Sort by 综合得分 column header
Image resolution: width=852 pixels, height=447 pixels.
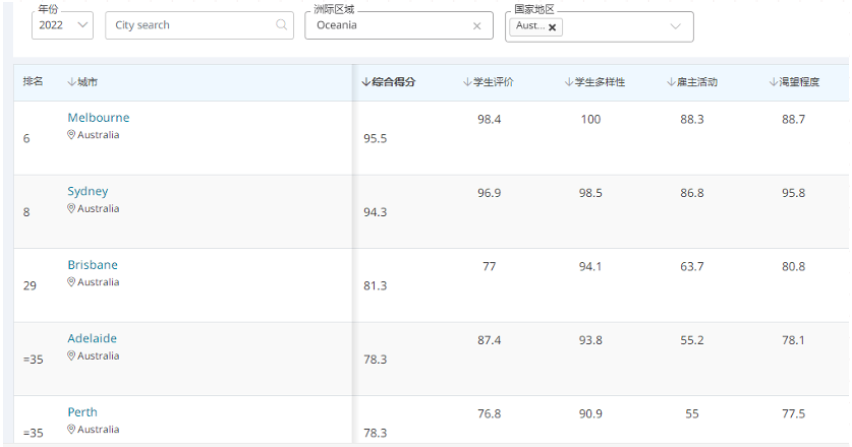click(x=388, y=82)
